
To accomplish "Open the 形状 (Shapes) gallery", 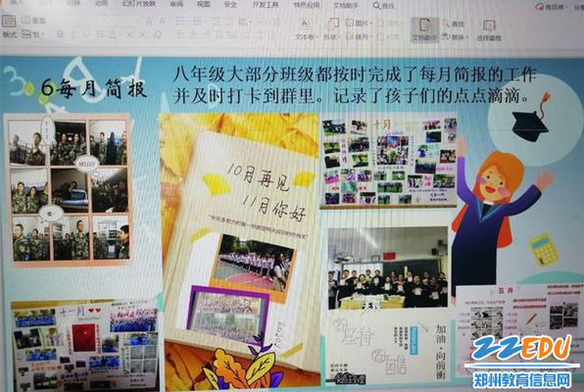I will point(331,29).
